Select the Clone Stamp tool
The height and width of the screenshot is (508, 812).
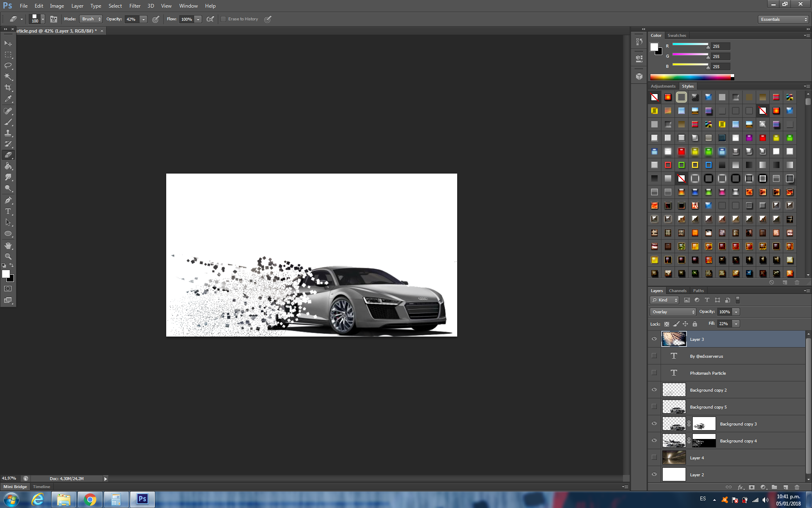[x=8, y=133]
